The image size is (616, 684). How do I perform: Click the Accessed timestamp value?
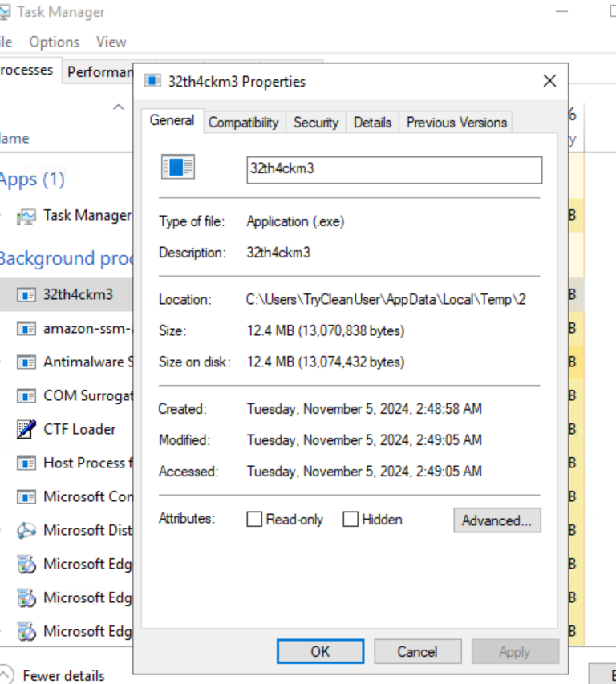click(364, 472)
